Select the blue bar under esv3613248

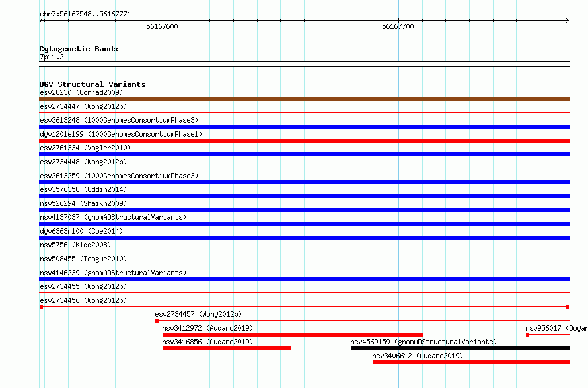304,127
